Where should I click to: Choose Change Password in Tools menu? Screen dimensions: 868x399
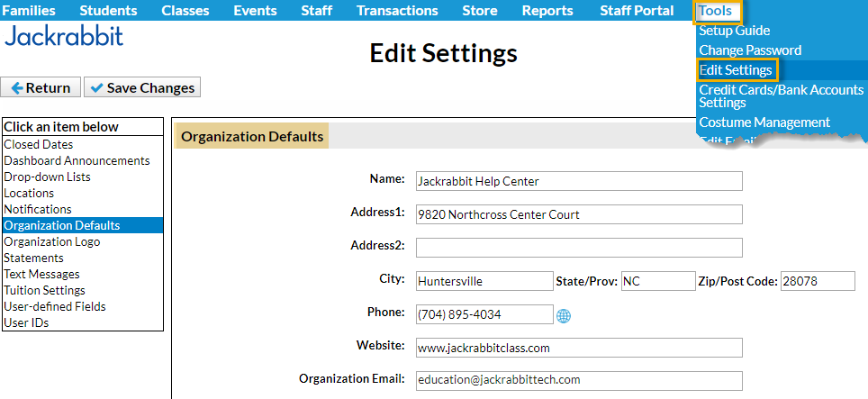(750, 50)
